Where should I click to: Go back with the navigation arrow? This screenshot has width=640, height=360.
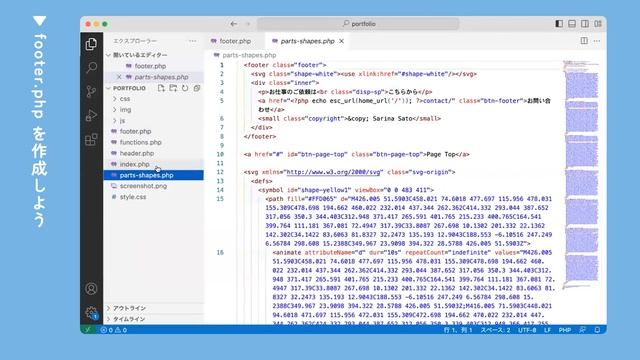(x=233, y=24)
